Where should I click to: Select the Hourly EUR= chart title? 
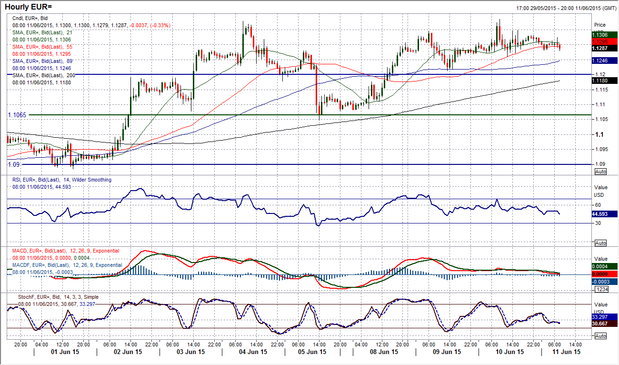click(x=28, y=7)
